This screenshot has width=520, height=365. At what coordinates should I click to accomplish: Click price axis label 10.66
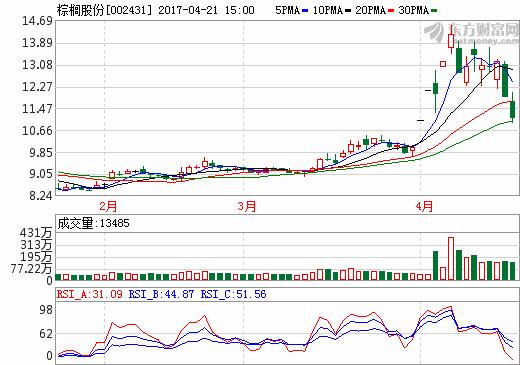(37, 131)
